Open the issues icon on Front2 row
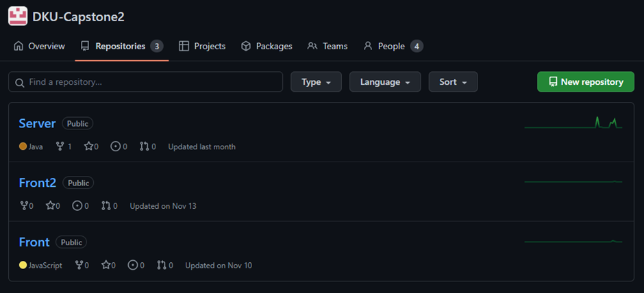This screenshot has width=644, height=293. pos(77,205)
